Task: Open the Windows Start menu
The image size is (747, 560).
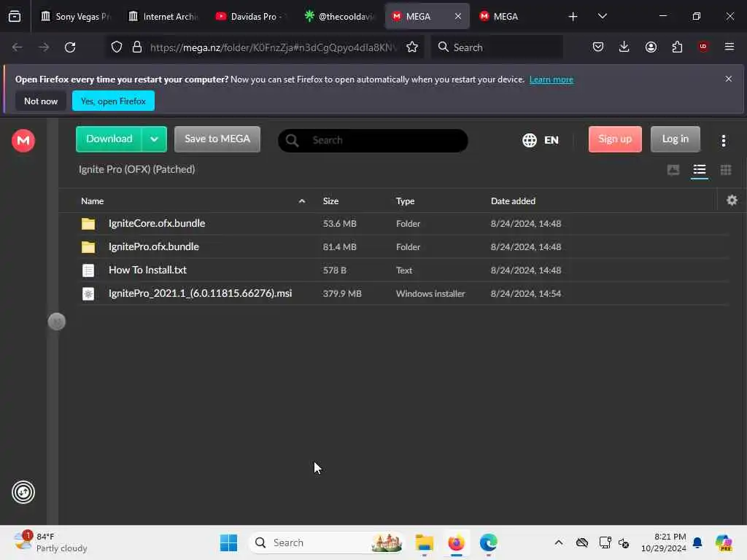Action: 228,542
